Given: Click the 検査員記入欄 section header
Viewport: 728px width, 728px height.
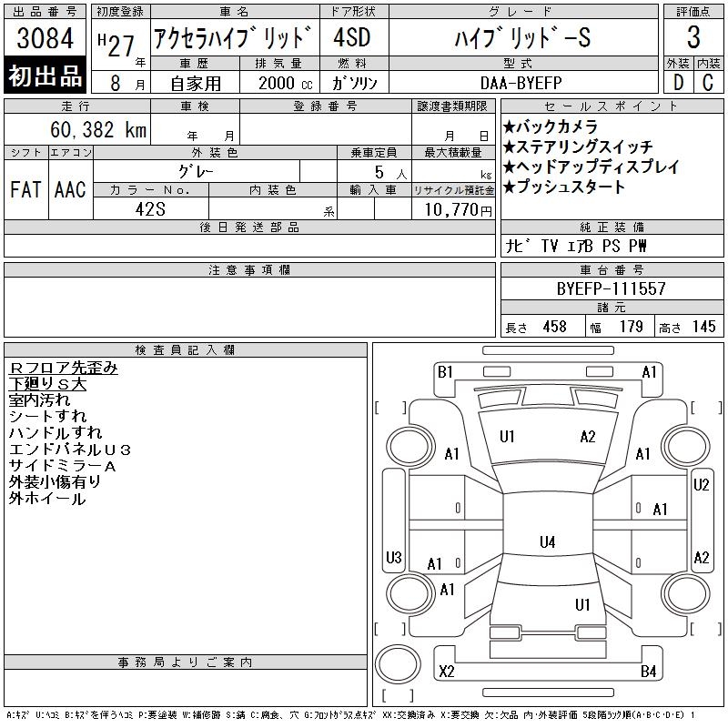Looking at the screenshot, I should click(186, 350).
